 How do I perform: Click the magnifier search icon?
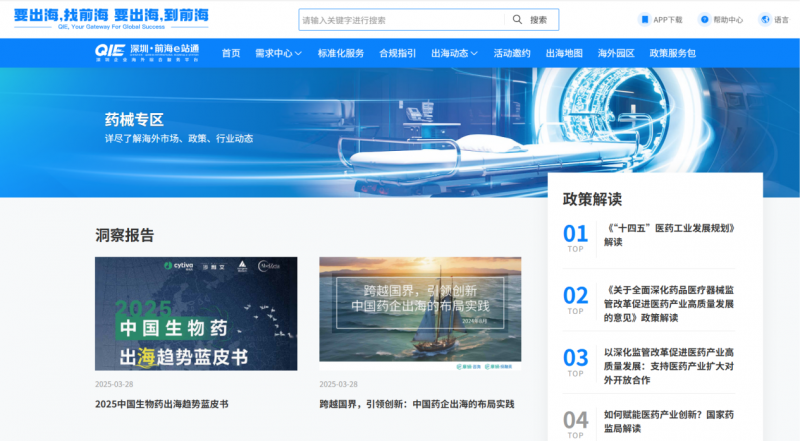[x=518, y=20]
